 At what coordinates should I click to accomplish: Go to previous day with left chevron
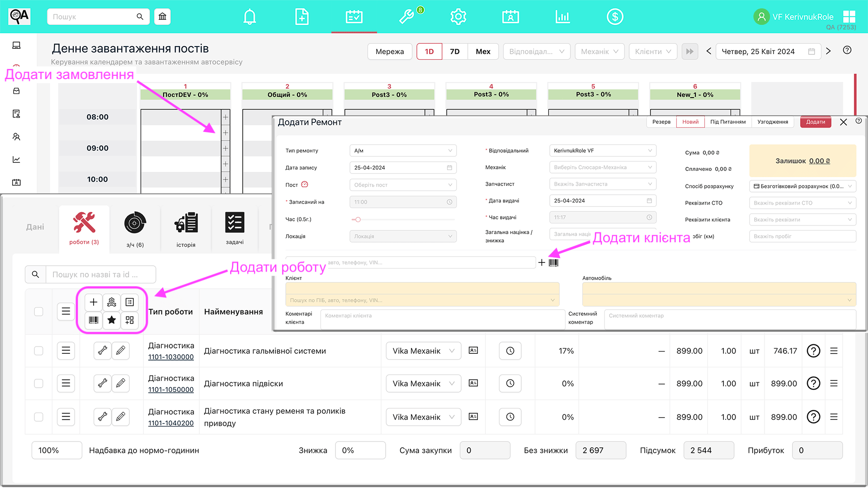[708, 52]
